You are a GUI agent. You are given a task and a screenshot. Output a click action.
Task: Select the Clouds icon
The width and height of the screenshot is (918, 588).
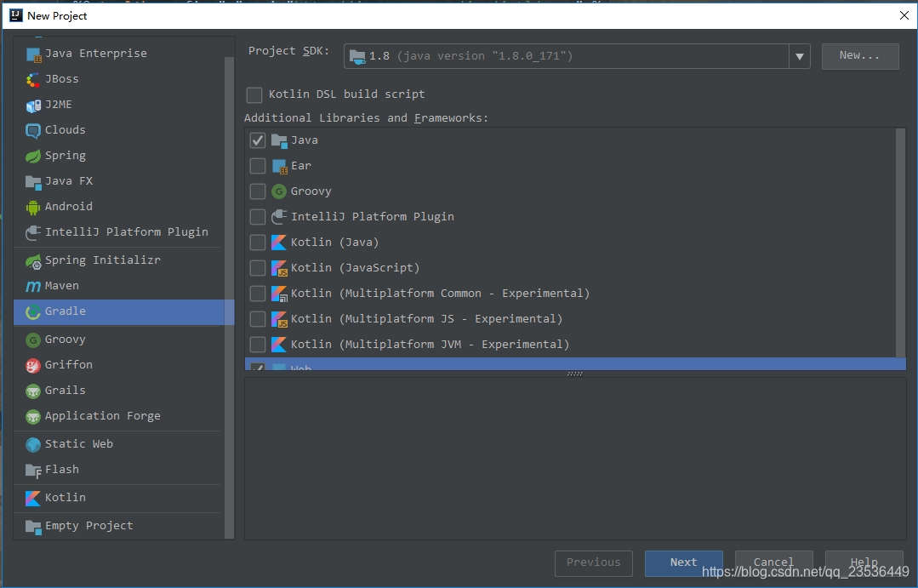point(33,131)
